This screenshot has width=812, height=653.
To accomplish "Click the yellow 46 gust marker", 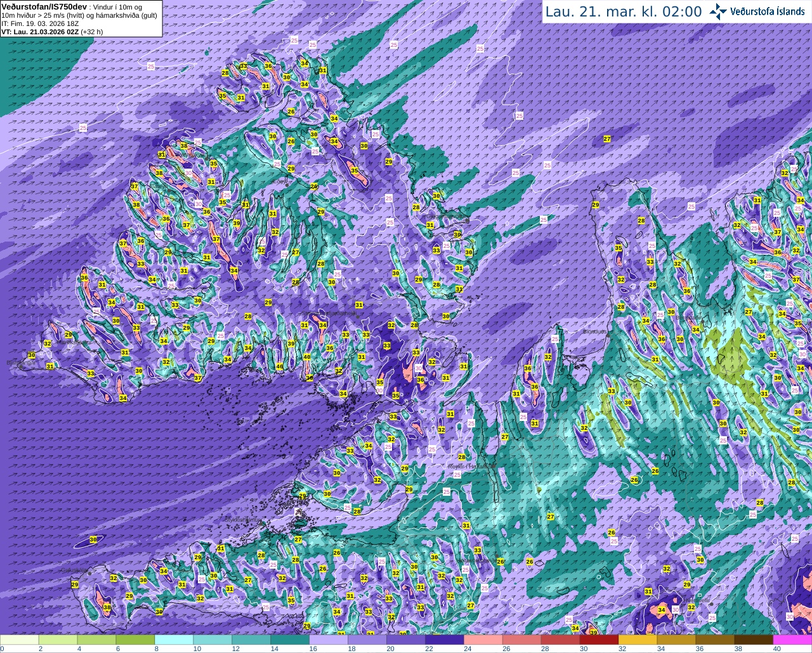I will point(280,366).
